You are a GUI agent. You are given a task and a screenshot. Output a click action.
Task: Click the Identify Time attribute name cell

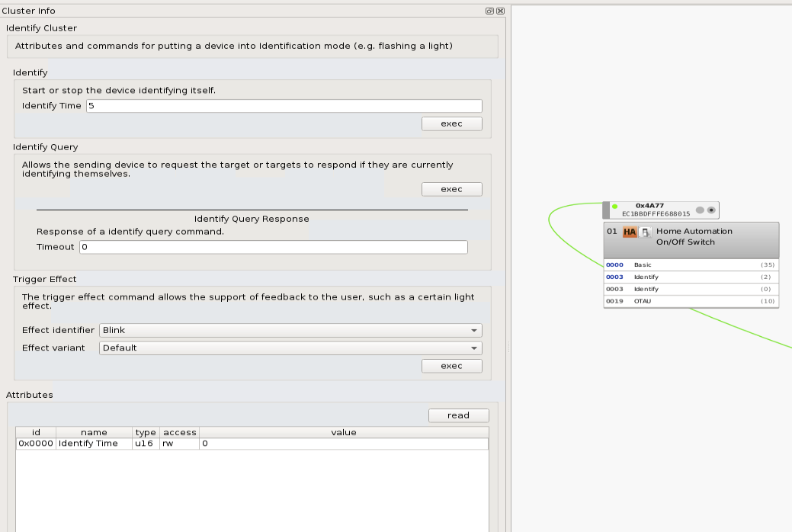94,444
